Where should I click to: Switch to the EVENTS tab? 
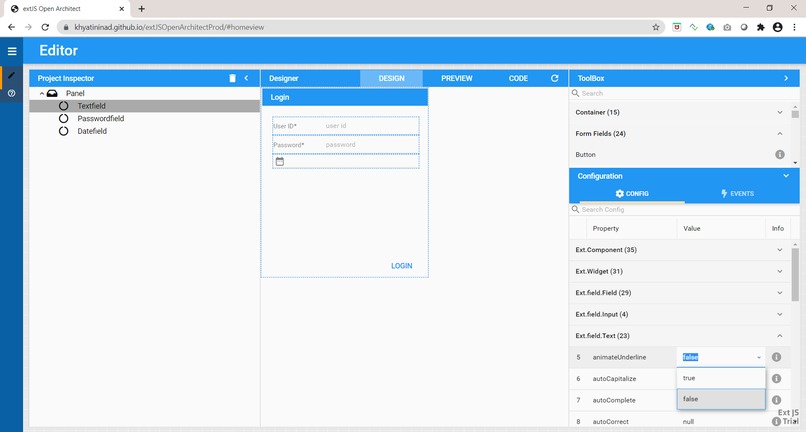737,193
